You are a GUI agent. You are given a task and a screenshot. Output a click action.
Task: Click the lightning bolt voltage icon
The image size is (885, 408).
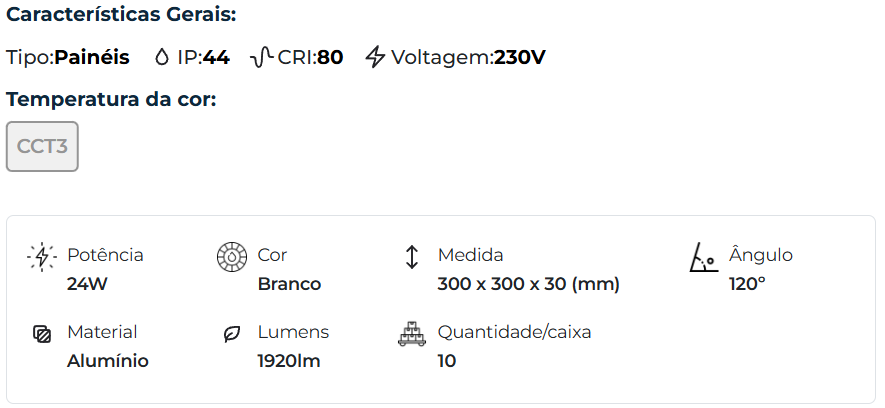tap(375, 57)
